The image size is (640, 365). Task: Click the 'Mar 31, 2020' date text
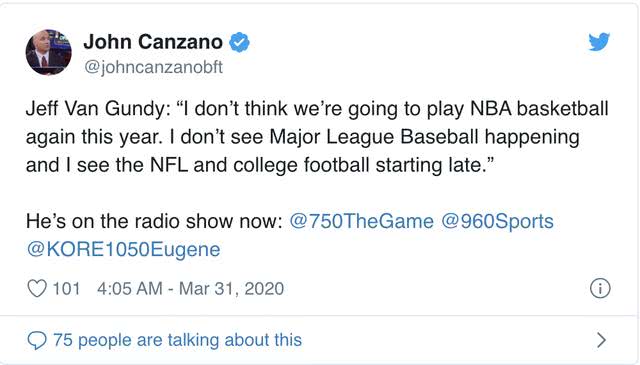coord(231,289)
